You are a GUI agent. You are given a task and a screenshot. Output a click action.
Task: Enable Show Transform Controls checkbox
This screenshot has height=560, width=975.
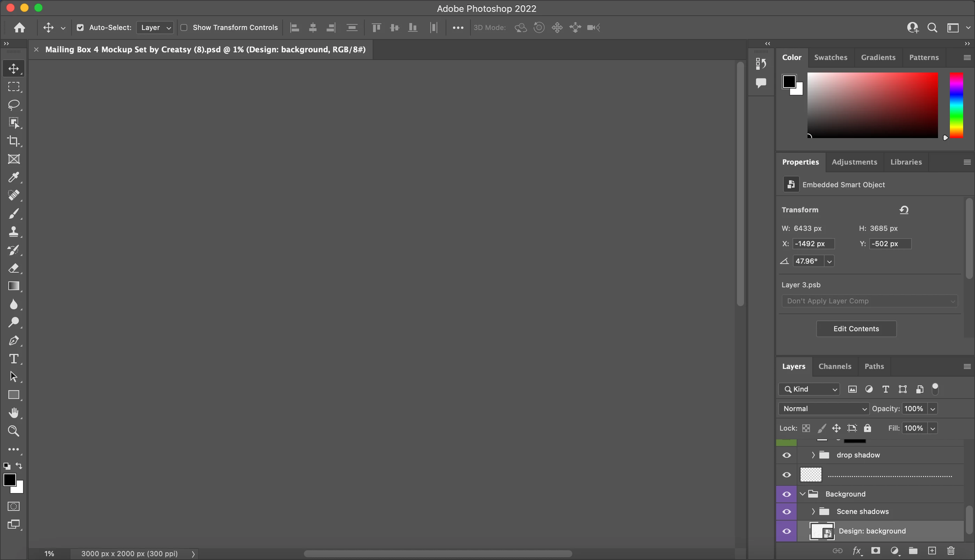(184, 28)
